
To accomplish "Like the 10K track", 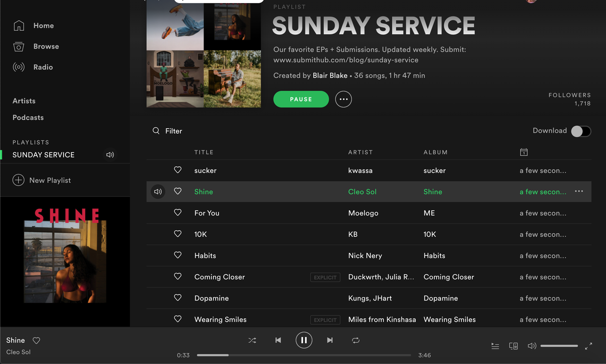I will click(178, 234).
